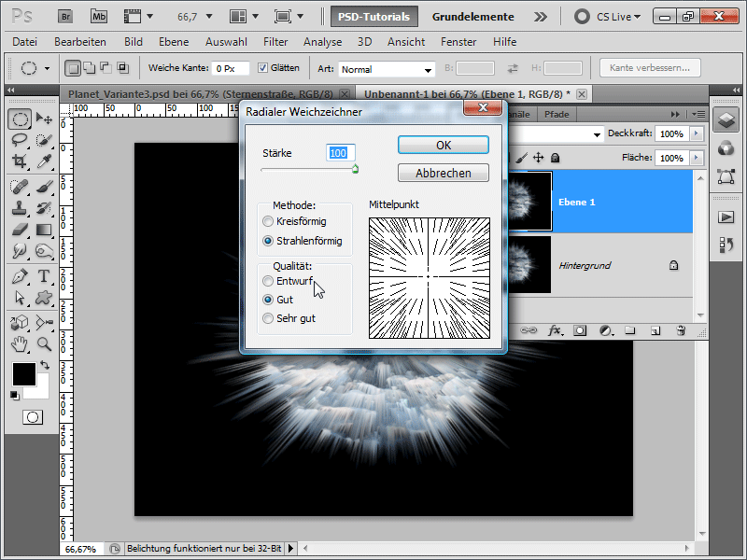The height and width of the screenshot is (560, 747).
Task: Select the 3D Camera tool
Action: [44, 322]
